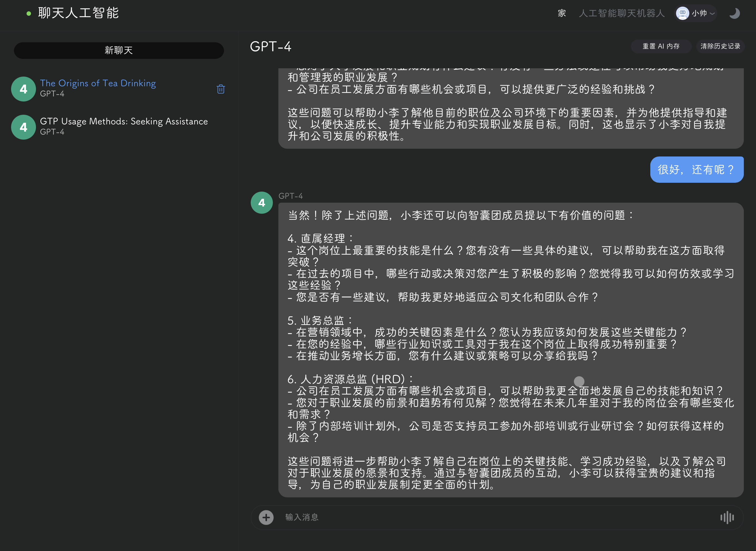Click the GPT-4 avatar beside the latest reply
Viewport: 756px width, 551px height.
coord(262,202)
